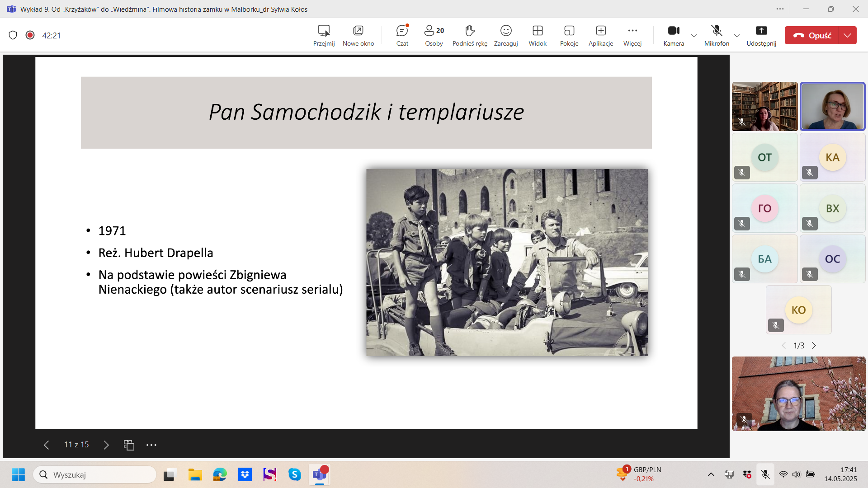
Task: Open Teams taskbar icon
Action: 320,474
